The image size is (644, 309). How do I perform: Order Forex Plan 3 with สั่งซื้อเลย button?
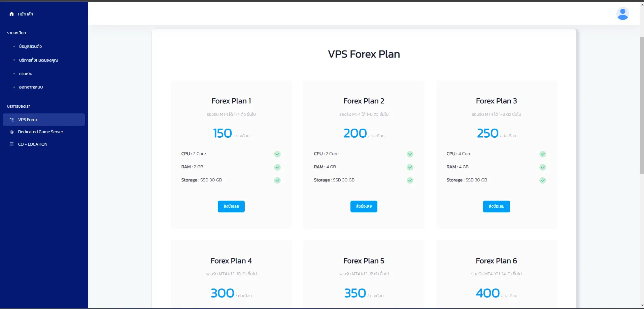click(497, 206)
